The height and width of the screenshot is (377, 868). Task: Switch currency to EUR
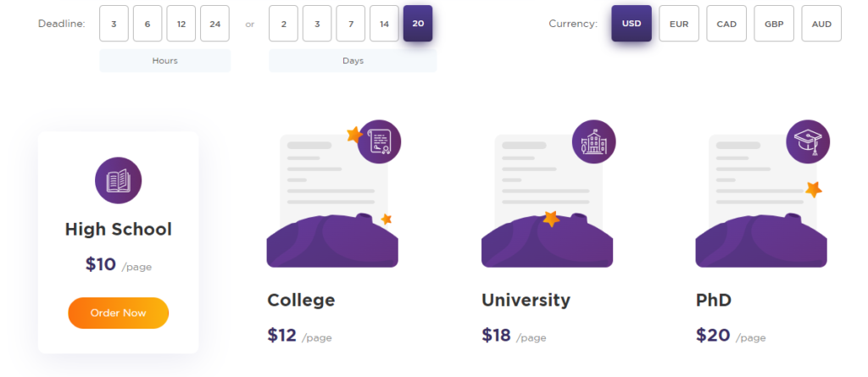tap(679, 24)
